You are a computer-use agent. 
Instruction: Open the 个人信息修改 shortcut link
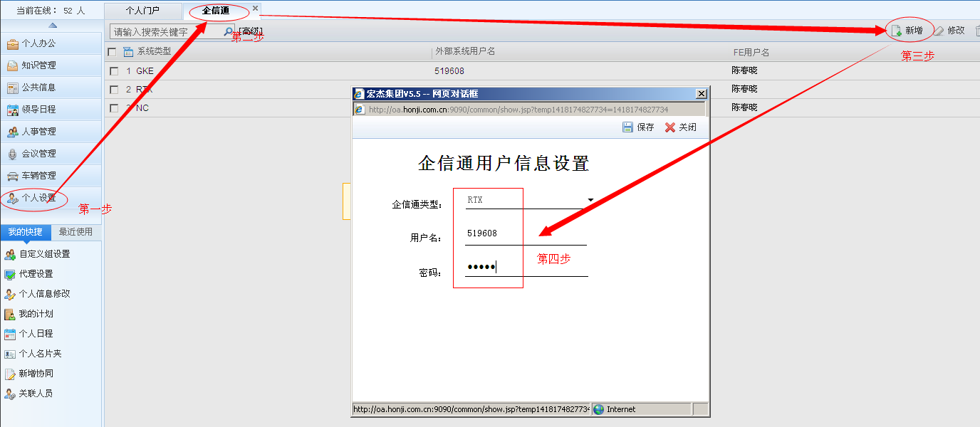point(44,294)
